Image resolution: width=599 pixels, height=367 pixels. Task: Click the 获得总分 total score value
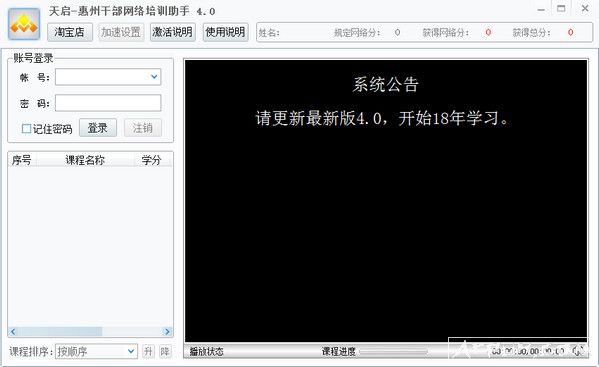(570, 32)
